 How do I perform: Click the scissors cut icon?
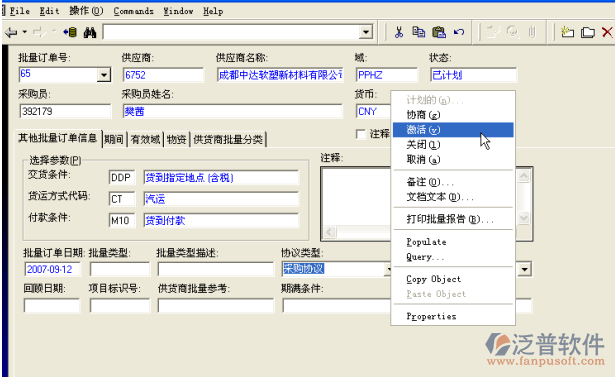click(x=399, y=32)
